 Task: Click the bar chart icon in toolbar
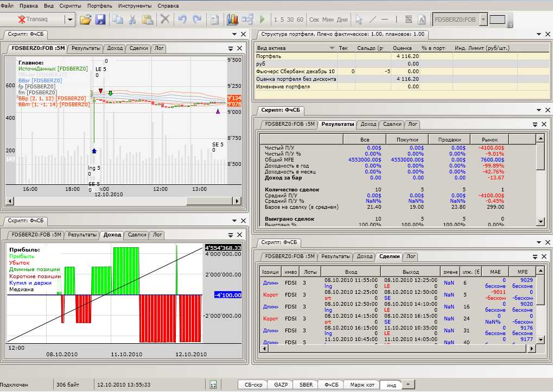(233, 20)
